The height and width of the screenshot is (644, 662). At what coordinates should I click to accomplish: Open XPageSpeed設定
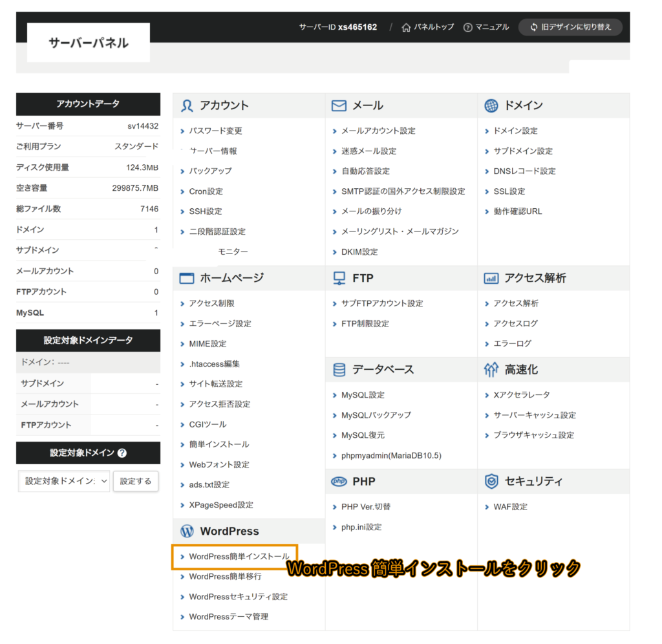click(x=221, y=505)
